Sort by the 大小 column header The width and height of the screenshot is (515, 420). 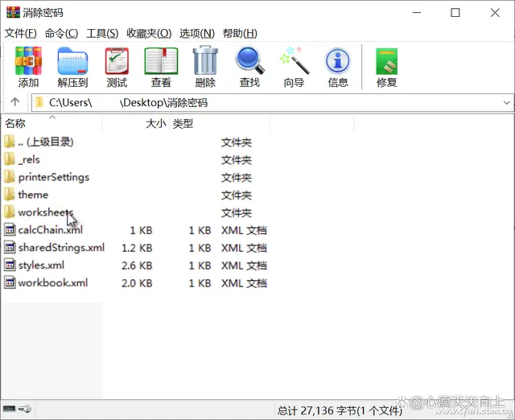tap(136, 123)
